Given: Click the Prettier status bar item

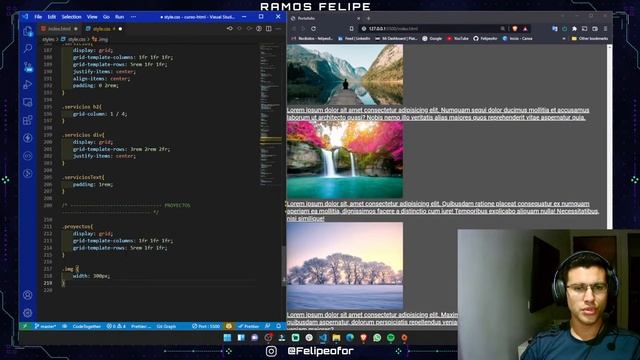Looking at the screenshot, I should (249, 326).
